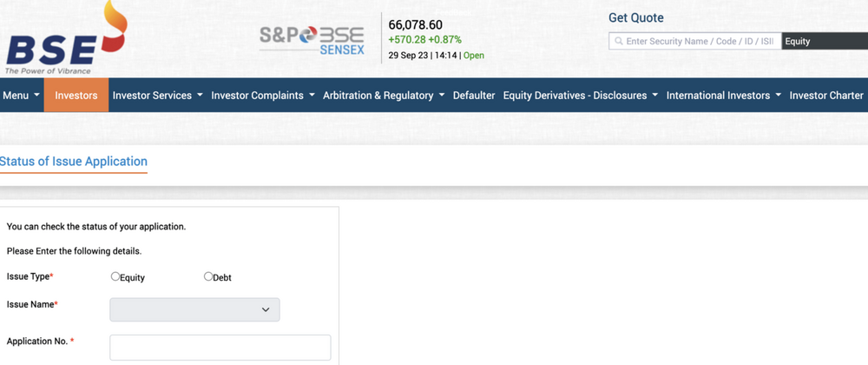
Task: Focus the Get Quote security search field
Action: 699,41
